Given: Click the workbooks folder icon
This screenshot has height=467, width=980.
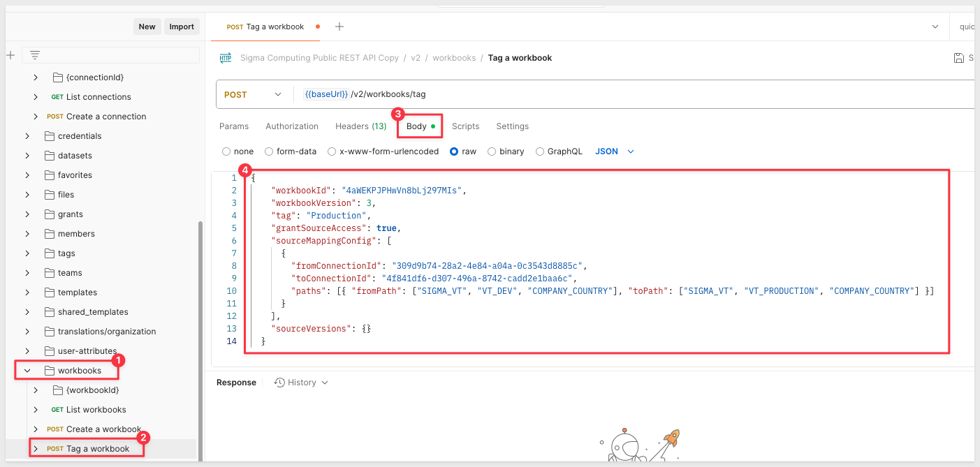Looking at the screenshot, I should click(x=50, y=371).
